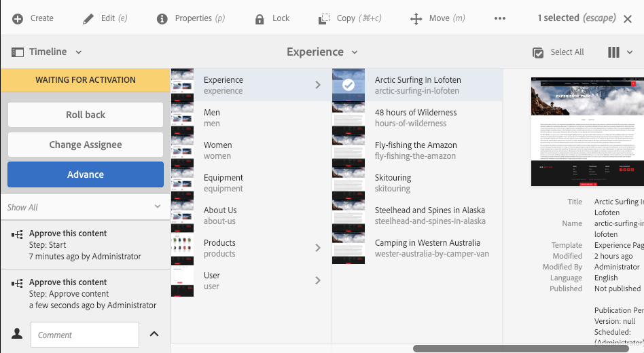
Task: Expand the Products folder chevron
Action: pyautogui.click(x=317, y=248)
